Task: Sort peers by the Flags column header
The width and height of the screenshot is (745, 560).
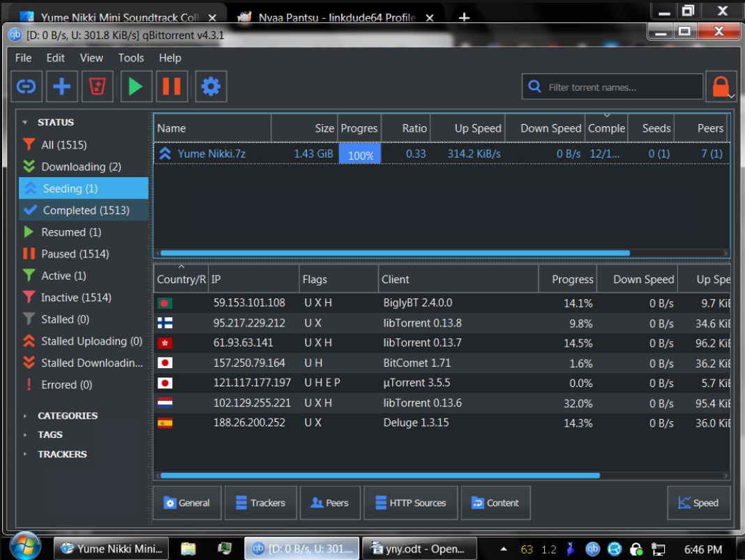Action: (x=339, y=279)
